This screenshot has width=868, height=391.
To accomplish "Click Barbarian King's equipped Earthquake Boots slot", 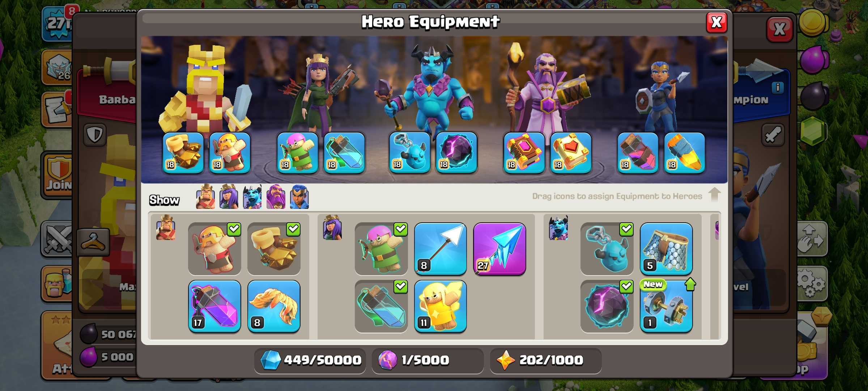I will [x=183, y=152].
